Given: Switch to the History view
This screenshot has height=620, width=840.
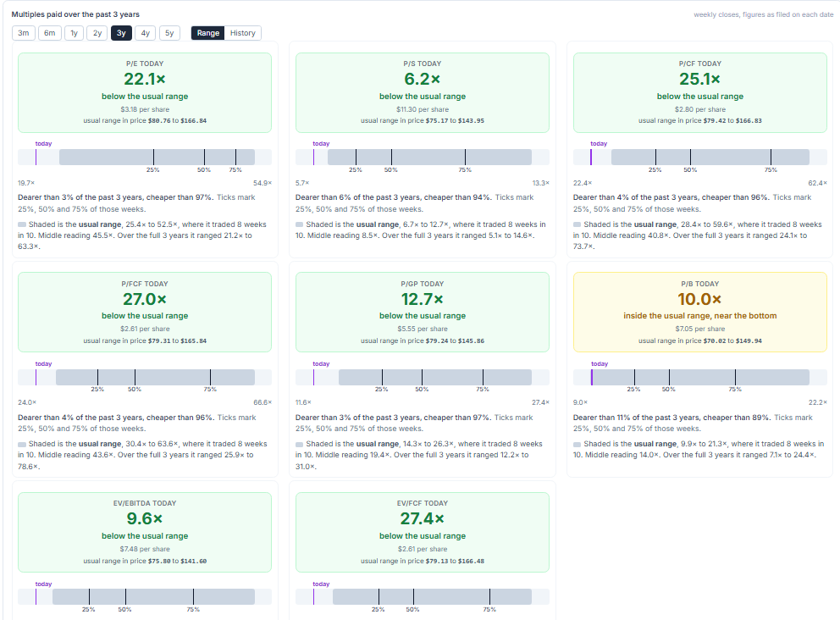Looking at the screenshot, I should coord(243,33).
